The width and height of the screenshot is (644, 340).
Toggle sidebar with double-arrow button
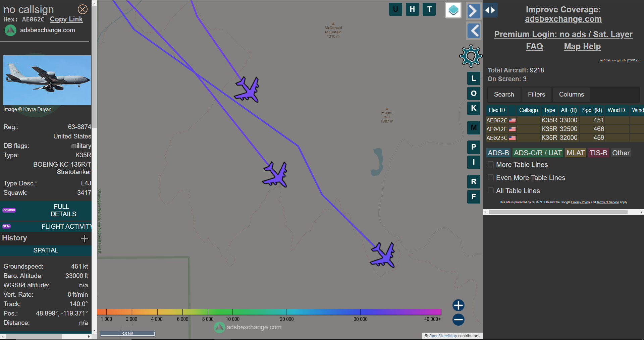[490, 10]
